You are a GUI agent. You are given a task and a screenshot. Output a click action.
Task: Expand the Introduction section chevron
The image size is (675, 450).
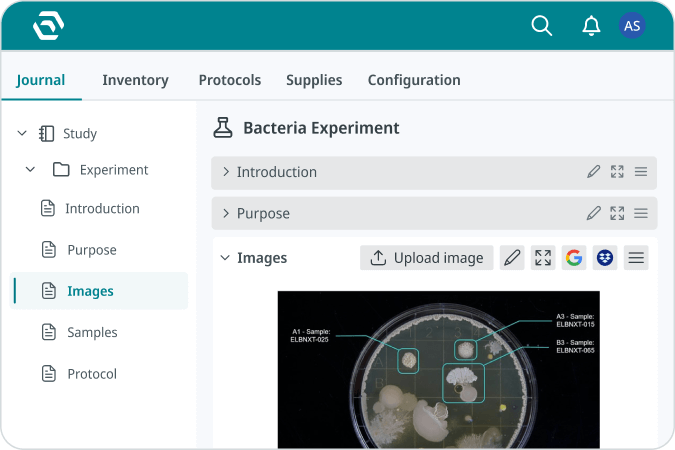[x=226, y=172]
